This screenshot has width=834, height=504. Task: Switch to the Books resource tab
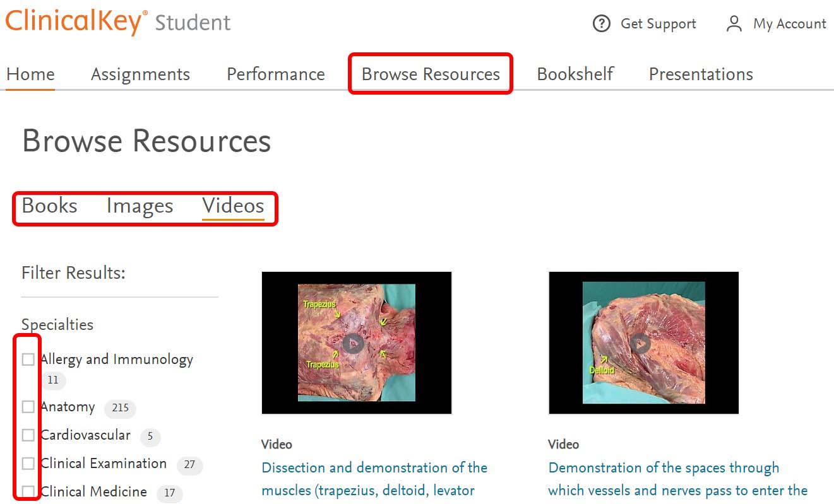pyautogui.click(x=49, y=206)
